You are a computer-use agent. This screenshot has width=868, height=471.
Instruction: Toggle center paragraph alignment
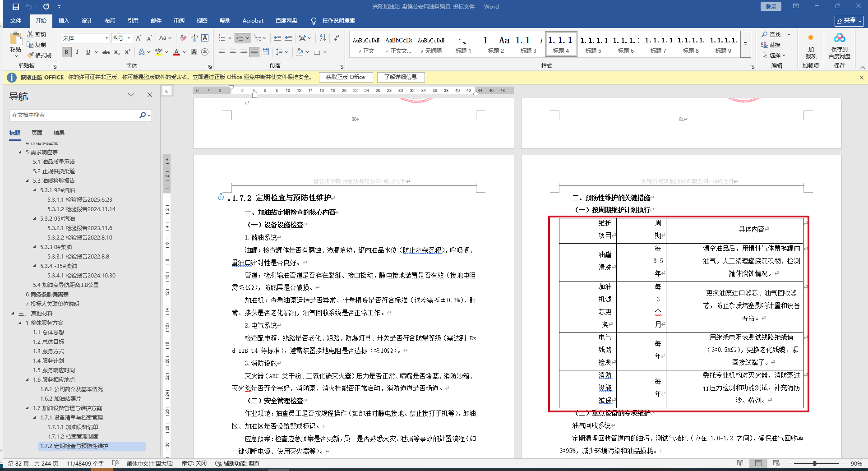(x=233, y=52)
